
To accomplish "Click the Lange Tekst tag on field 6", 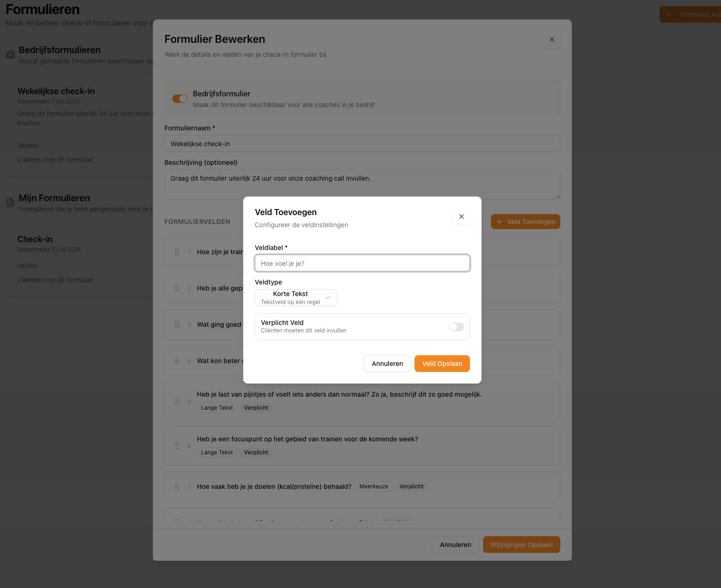I will (x=217, y=453).
